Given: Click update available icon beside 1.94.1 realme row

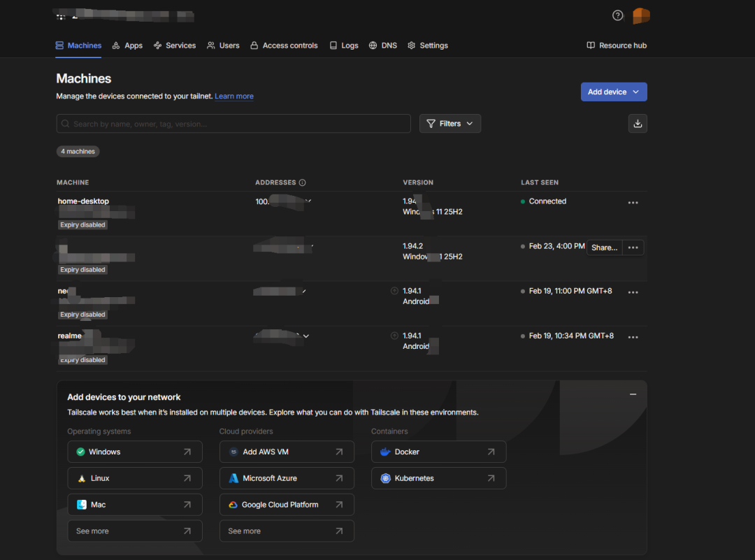Looking at the screenshot, I should click(x=394, y=336).
